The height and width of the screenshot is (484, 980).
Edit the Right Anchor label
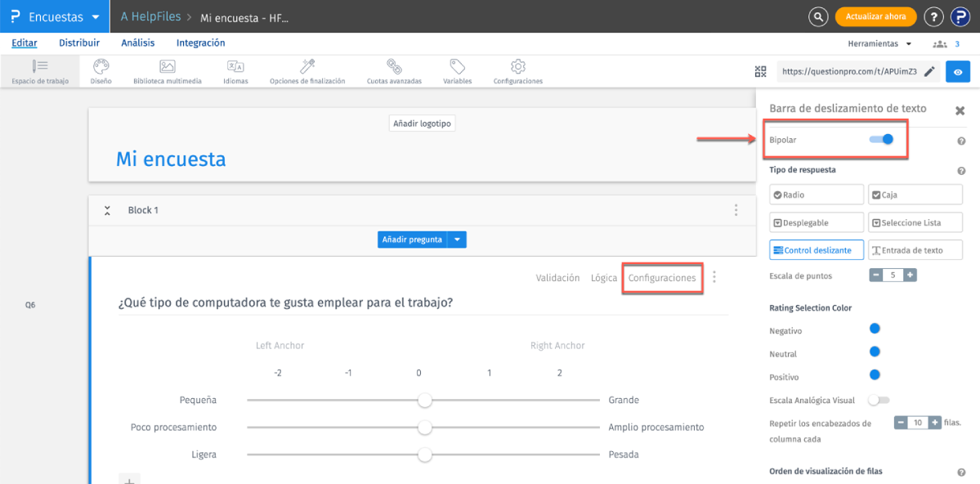557,345
